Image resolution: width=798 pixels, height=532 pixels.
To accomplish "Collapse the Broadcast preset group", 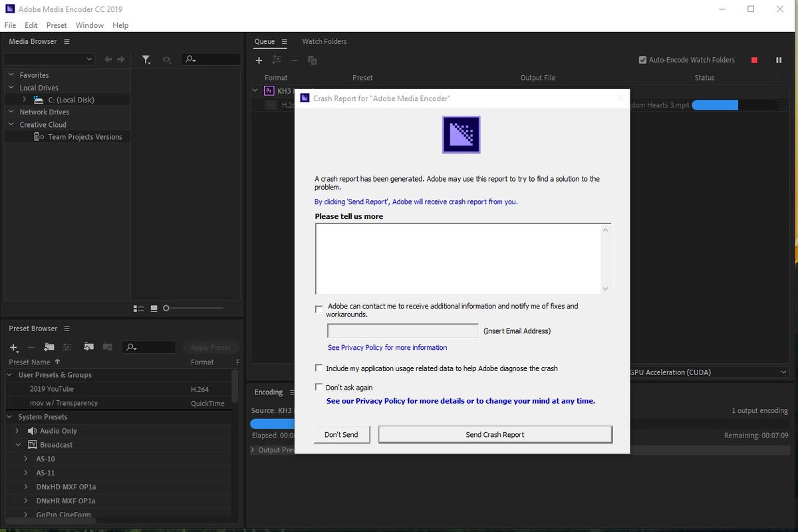I will point(17,445).
